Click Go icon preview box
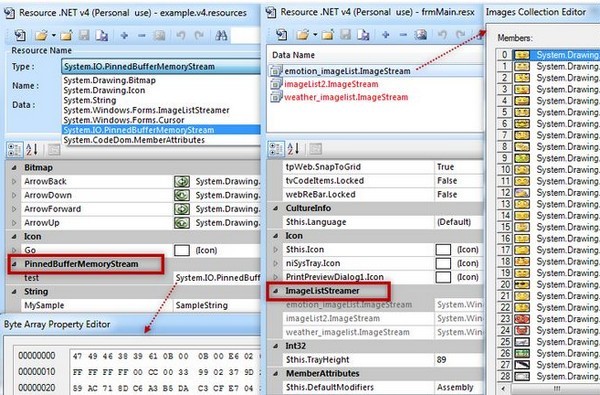 182,250
